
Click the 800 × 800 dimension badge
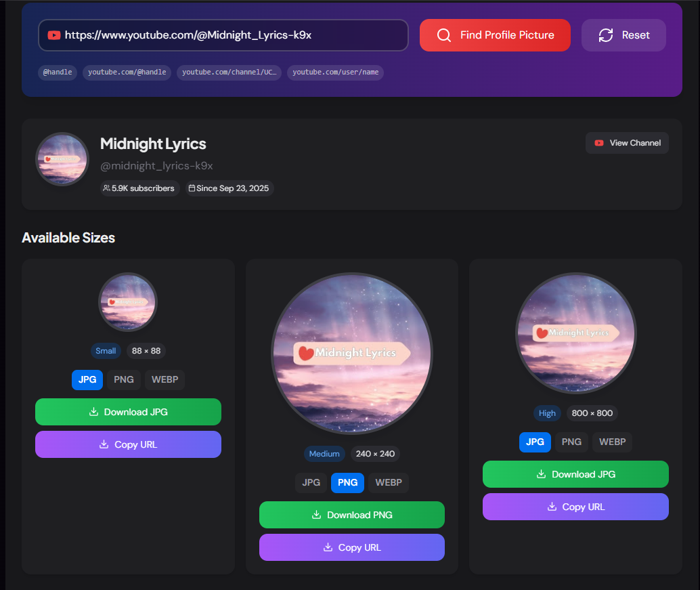pos(592,413)
